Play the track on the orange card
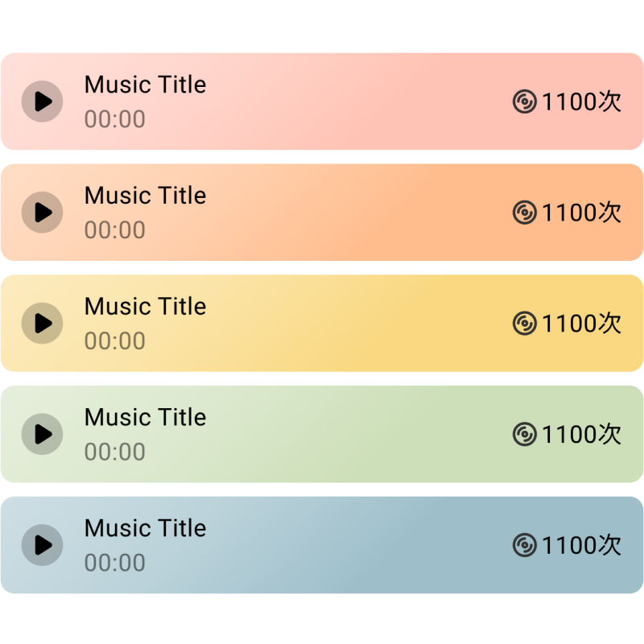Image resolution: width=644 pixels, height=644 pixels. tap(43, 213)
